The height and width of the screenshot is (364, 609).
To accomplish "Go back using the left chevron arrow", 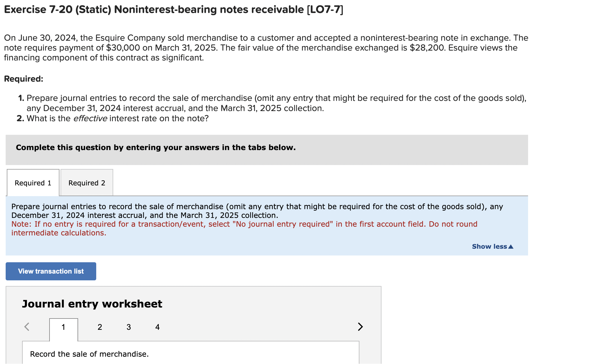I will click(27, 326).
